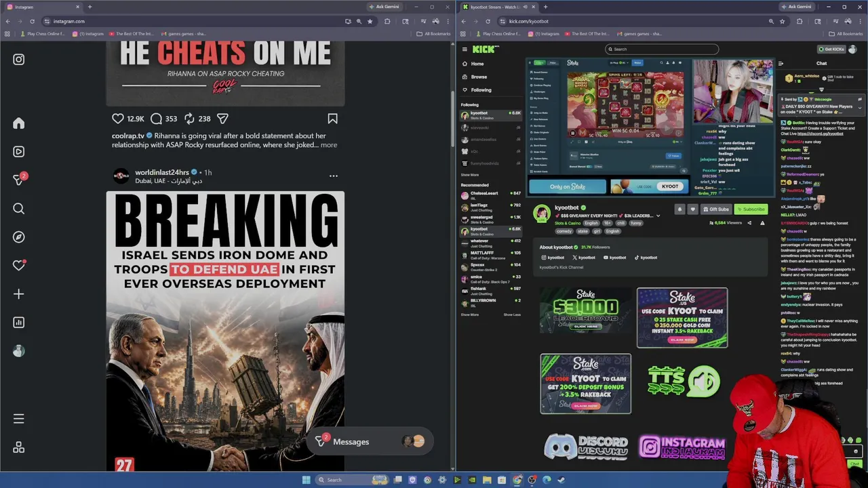Toggle Kick sidebar hamburger menu

[465, 49]
